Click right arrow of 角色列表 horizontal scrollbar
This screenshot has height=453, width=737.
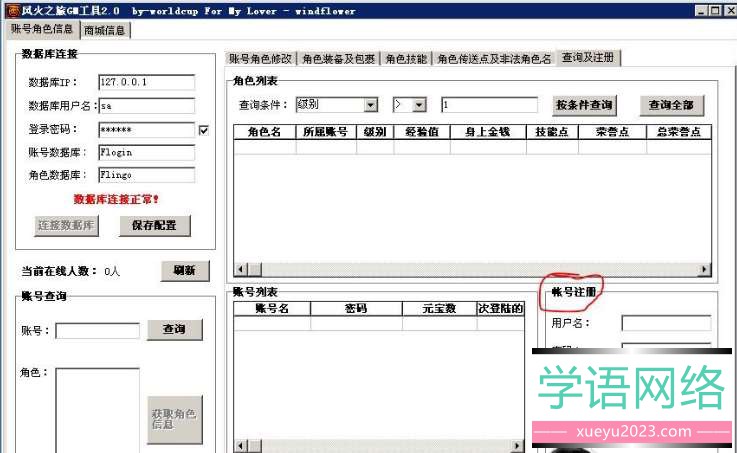coord(705,269)
